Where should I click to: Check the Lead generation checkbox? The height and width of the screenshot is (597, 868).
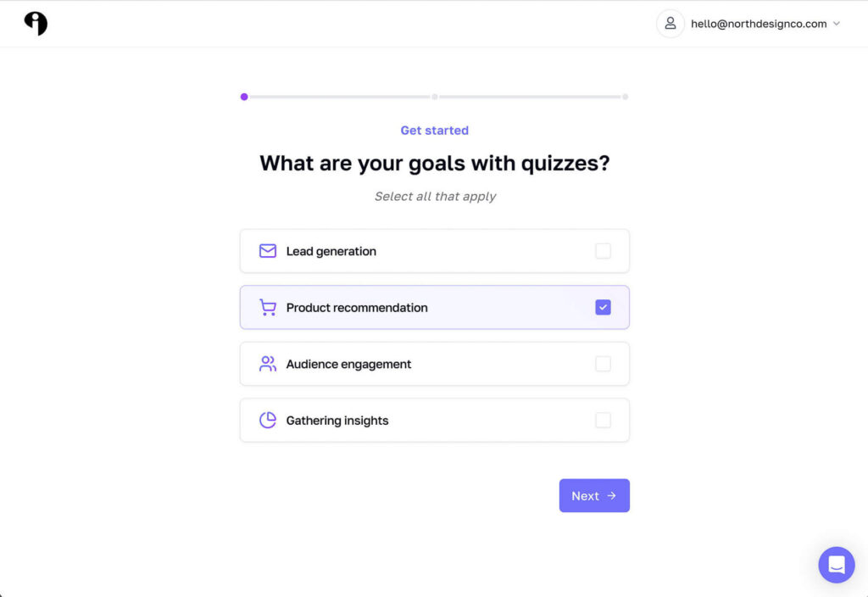(x=603, y=251)
